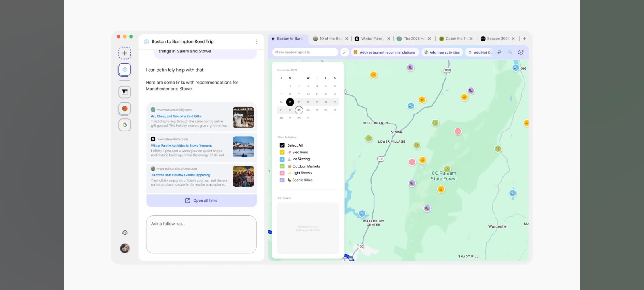
Task: Click the Open all links button
Action: [x=201, y=201]
